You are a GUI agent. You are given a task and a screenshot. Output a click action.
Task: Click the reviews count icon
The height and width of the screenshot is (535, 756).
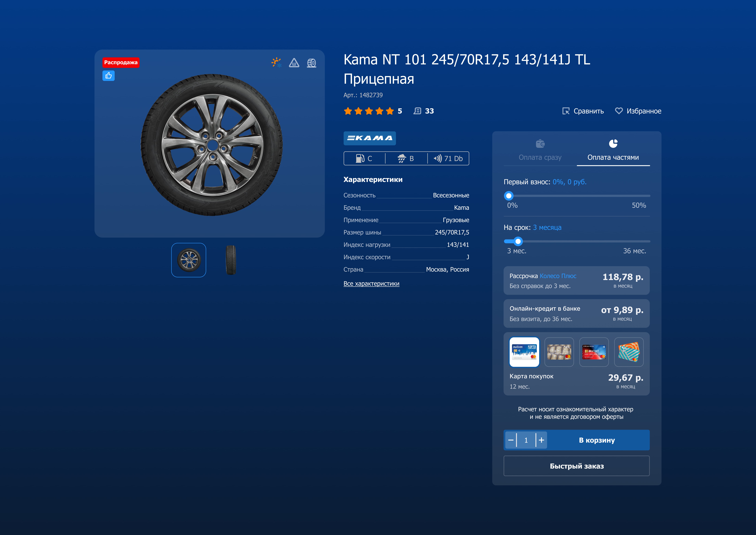417,111
